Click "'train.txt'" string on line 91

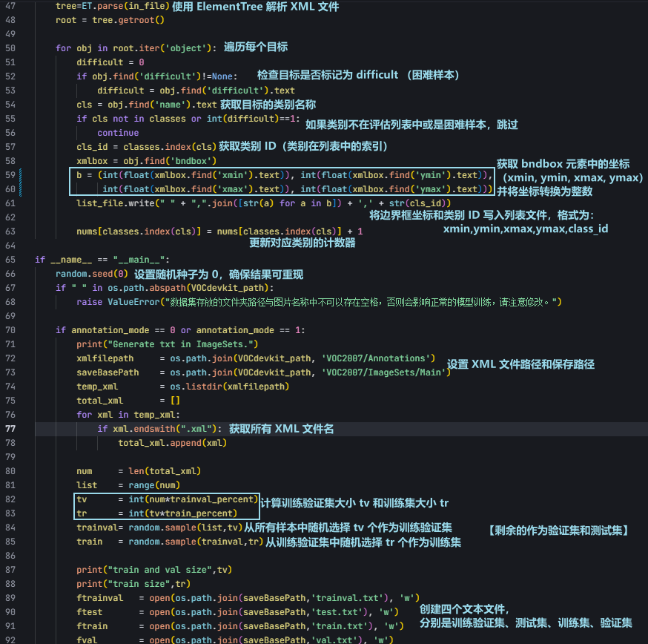click(x=342, y=625)
